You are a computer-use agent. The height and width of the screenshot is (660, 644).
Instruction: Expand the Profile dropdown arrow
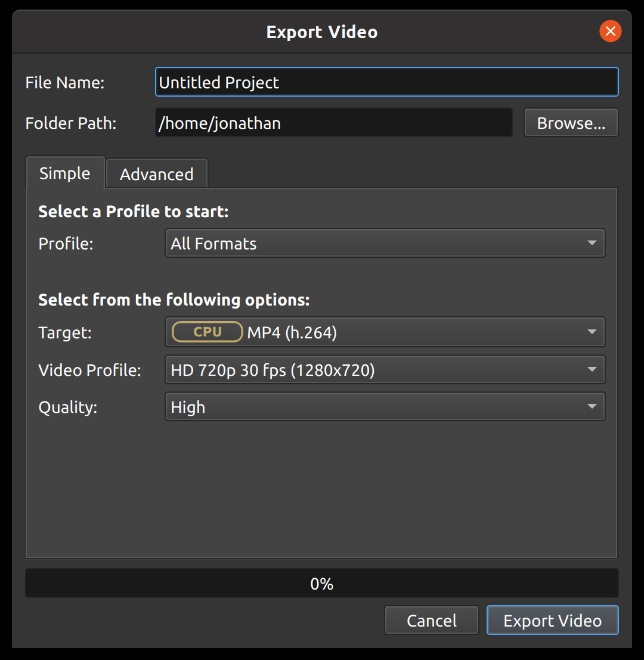592,243
